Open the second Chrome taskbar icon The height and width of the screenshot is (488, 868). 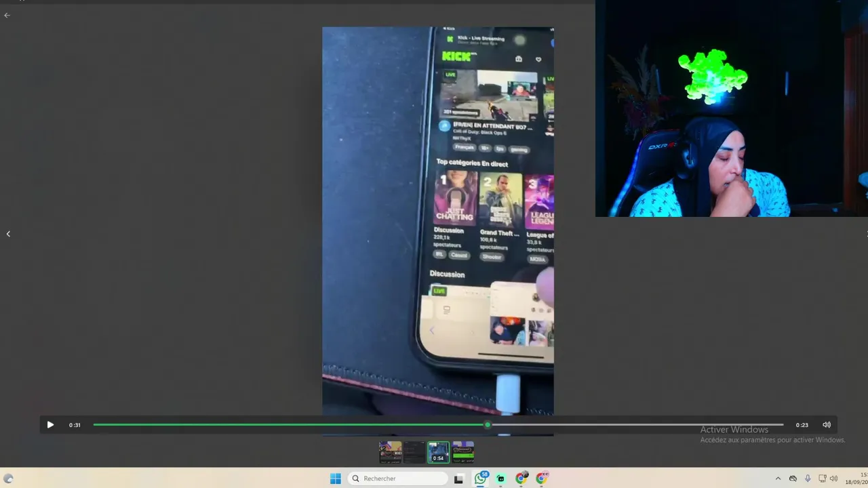(x=542, y=479)
